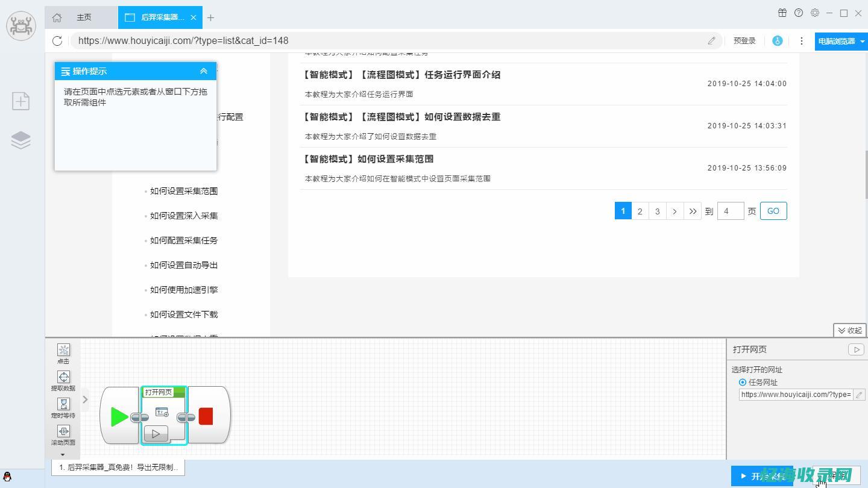Select the 任务网址 radio button

click(x=743, y=382)
